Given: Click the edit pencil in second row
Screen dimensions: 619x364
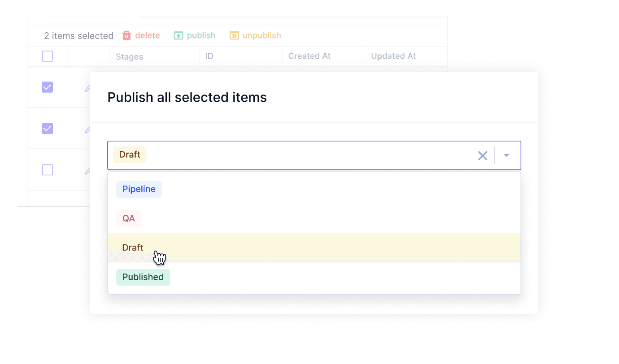Looking at the screenshot, I should 87,130.
